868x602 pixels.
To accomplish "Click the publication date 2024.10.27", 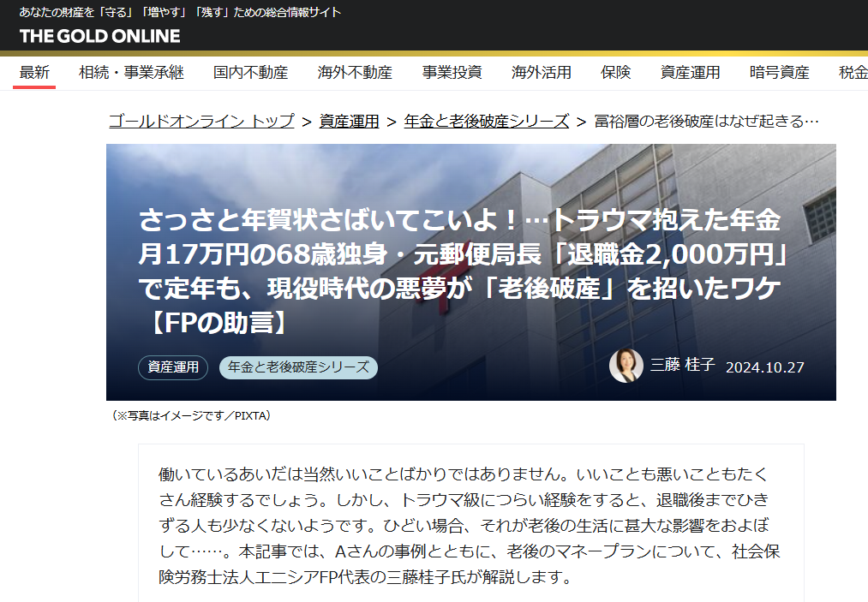I will [765, 367].
